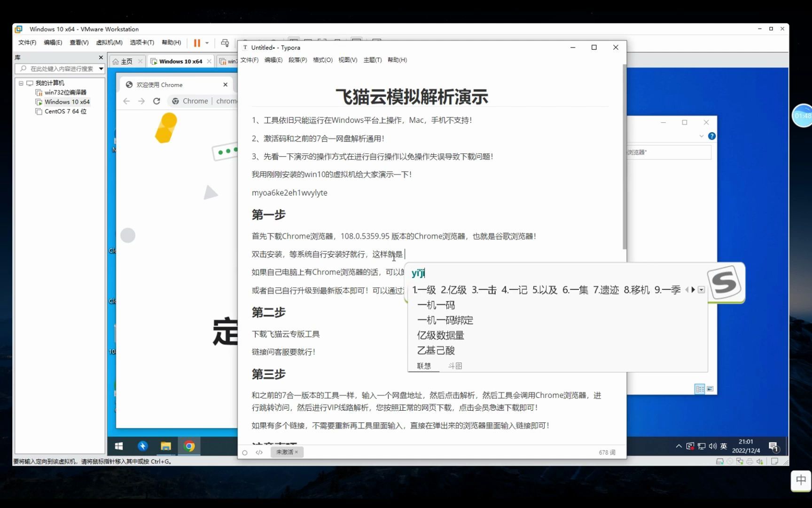This screenshot has width=812, height=508.
Task: Click the screen recorder tray icon
Action: click(x=690, y=446)
